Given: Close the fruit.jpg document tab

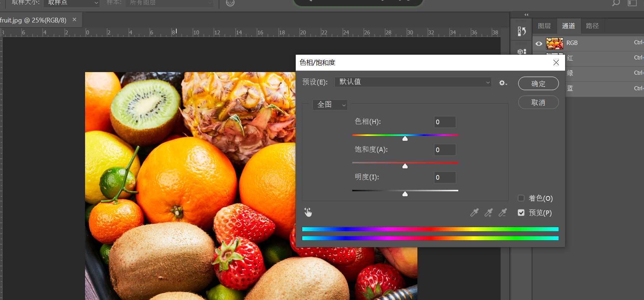Looking at the screenshot, I should coord(74,20).
